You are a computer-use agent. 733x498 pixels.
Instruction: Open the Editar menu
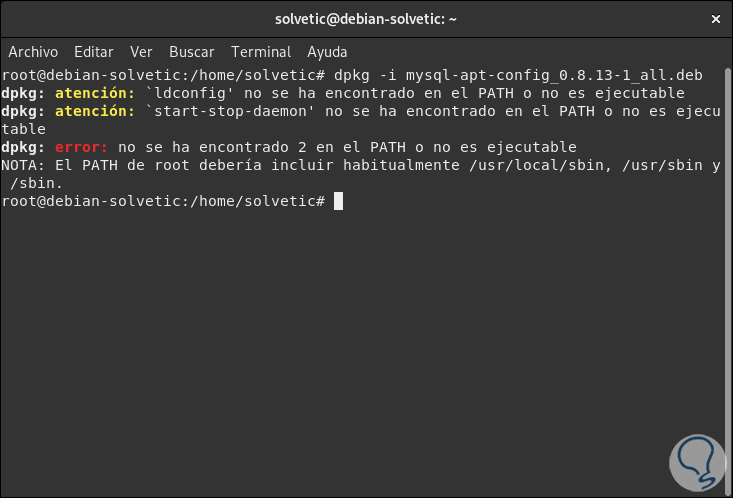[x=94, y=52]
